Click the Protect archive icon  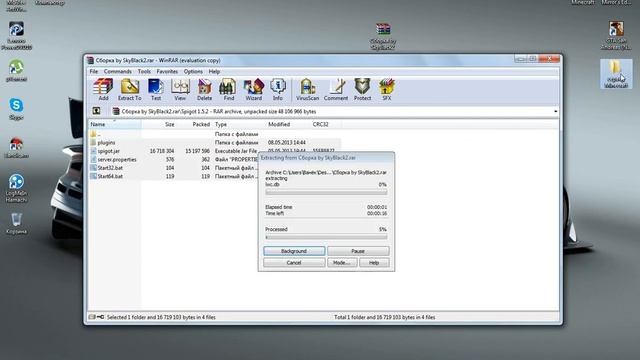[362, 90]
